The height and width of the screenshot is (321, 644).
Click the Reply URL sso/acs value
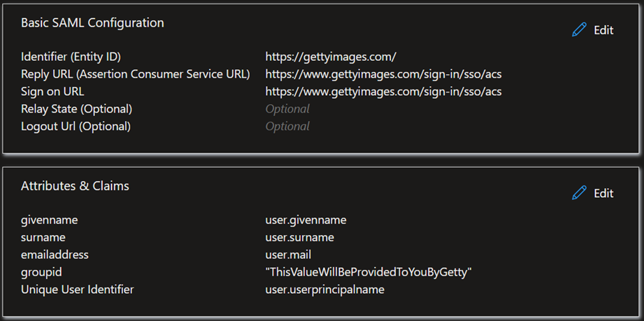(384, 74)
